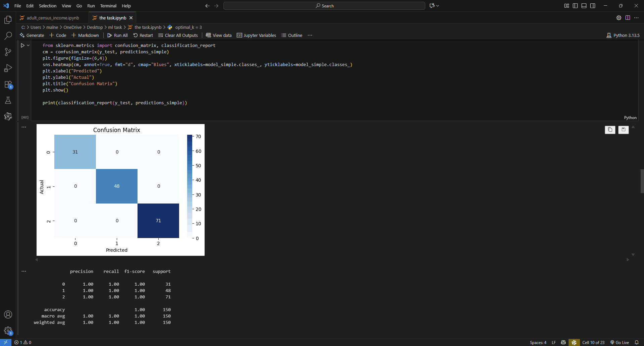The width and height of the screenshot is (644, 346).
Task: Toggle the bottom panel layout button
Action: click(584, 6)
